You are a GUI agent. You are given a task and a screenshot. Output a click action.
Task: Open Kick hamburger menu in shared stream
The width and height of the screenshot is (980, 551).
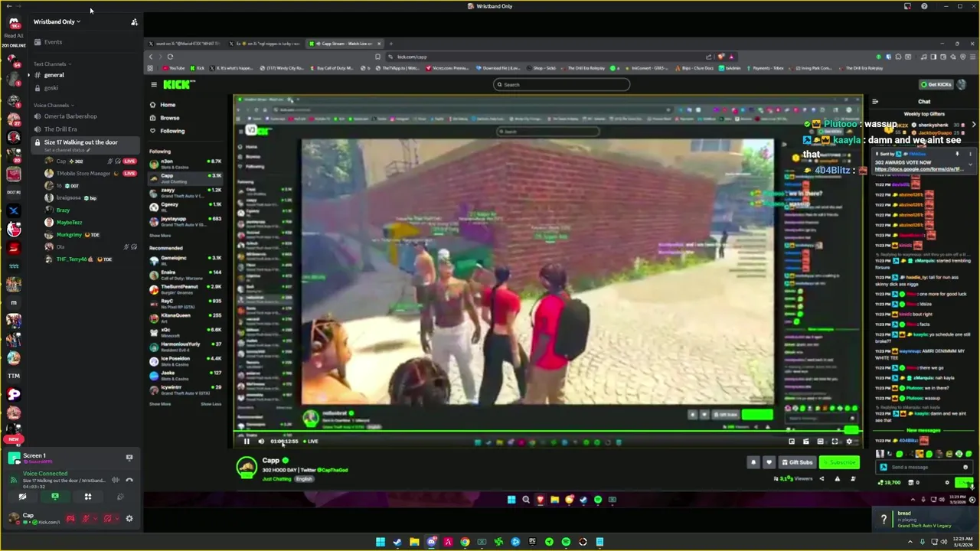(154, 85)
